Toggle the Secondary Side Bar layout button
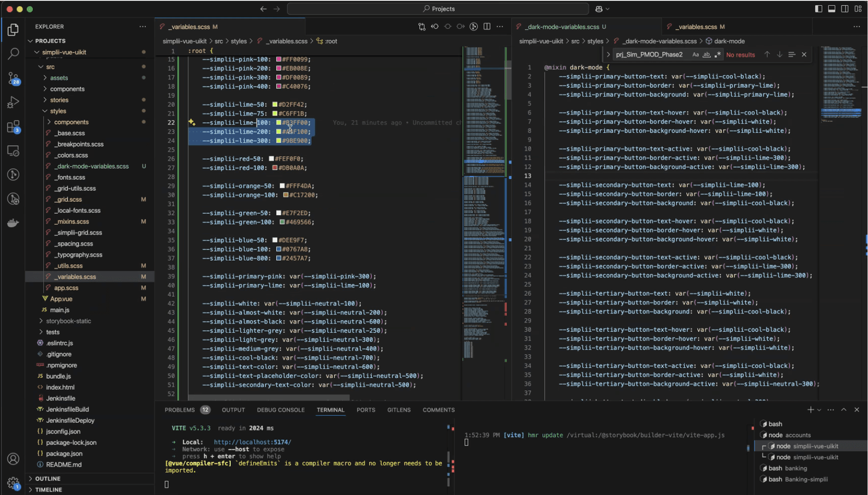 click(844, 9)
